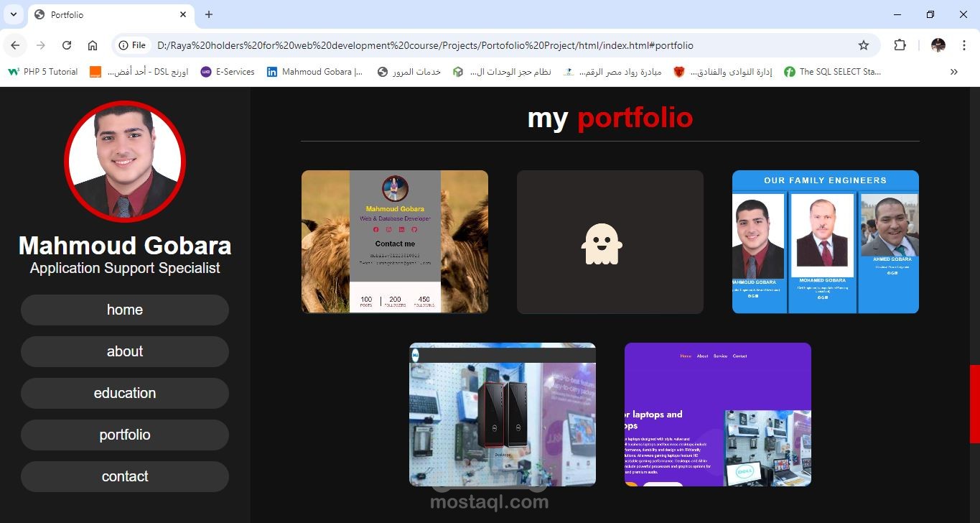The height and width of the screenshot is (523, 980).
Task: Open the desktop computers project thumbnail
Action: point(503,414)
